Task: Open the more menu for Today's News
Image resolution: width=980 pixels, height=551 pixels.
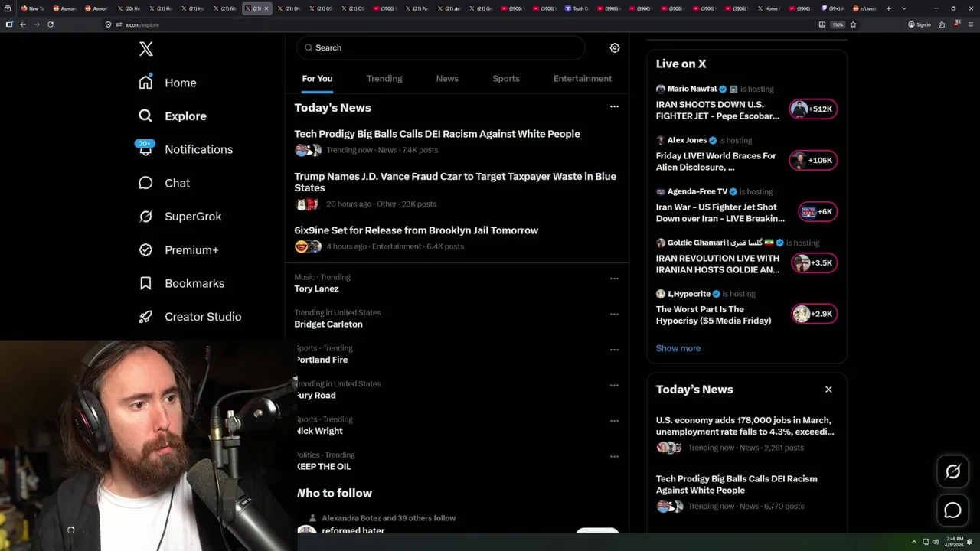Action: (x=614, y=106)
